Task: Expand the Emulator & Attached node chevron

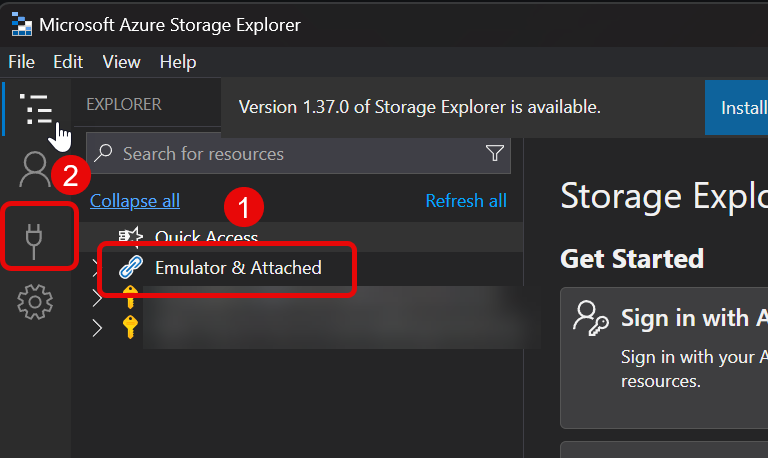Action: pyautogui.click(x=96, y=267)
